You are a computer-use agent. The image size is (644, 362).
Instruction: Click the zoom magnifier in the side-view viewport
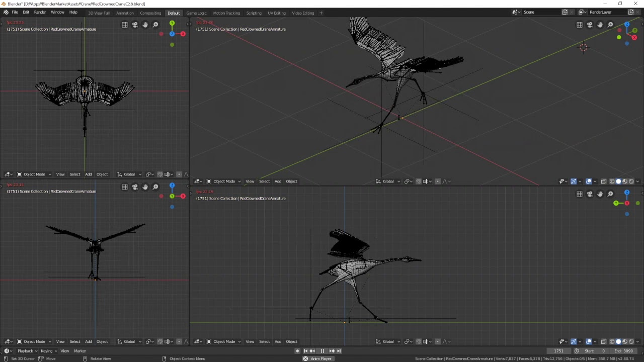point(610,194)
